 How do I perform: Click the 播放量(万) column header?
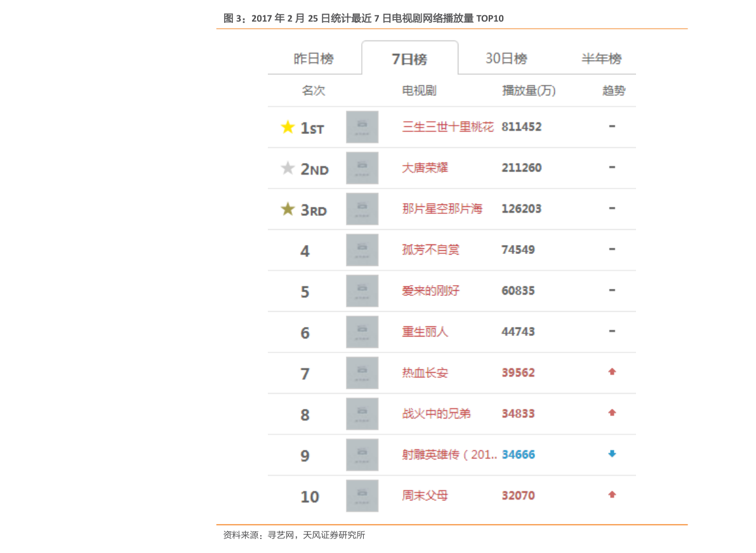[x=529, y=91]
